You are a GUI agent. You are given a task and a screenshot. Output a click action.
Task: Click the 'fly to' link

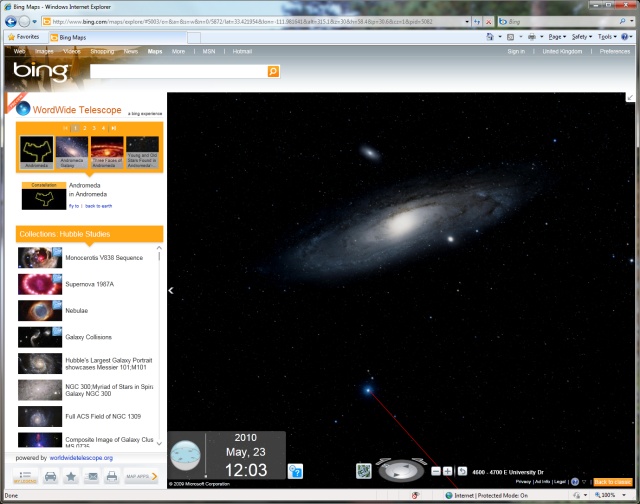(74, 206)
